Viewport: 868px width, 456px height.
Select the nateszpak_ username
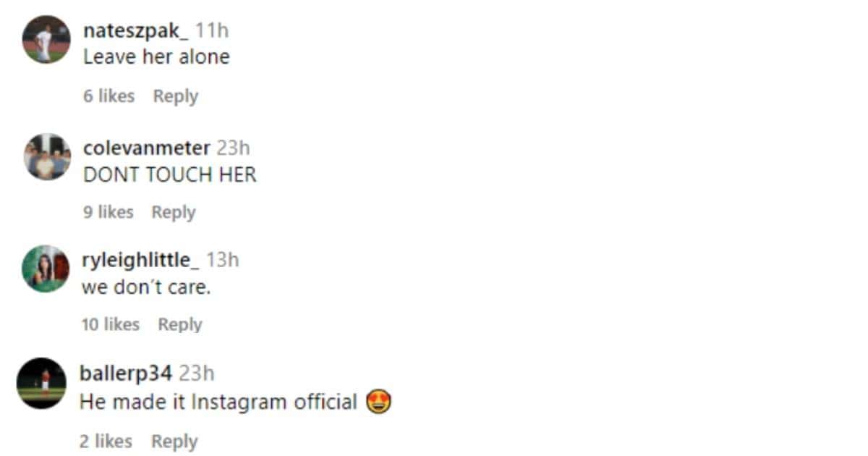pos(137,31)
